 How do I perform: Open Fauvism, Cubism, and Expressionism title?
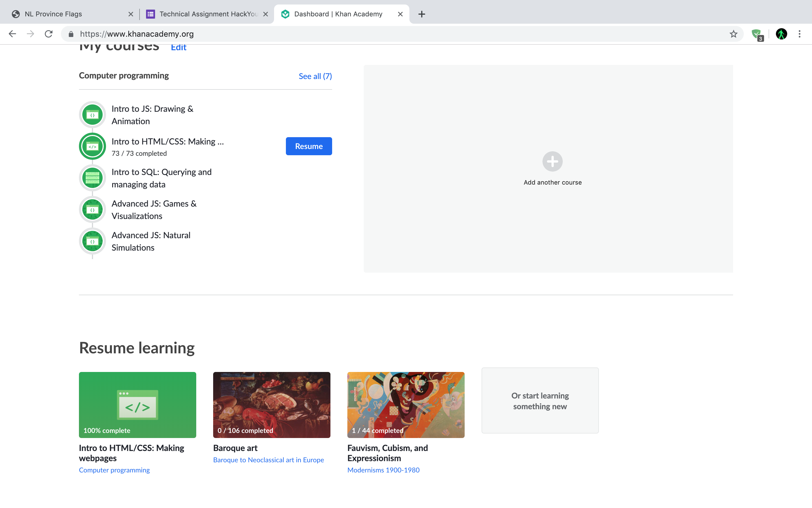tap(388, 453)
